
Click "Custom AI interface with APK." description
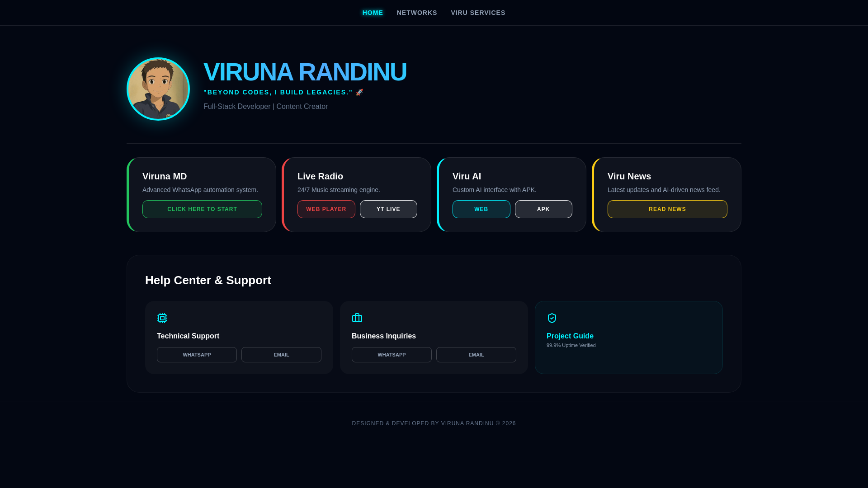pos(495,190)
